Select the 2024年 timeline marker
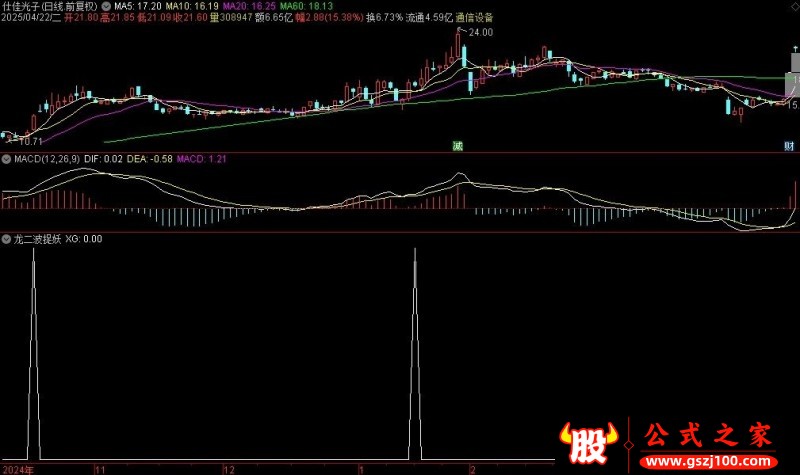 (x=18, y=469)
